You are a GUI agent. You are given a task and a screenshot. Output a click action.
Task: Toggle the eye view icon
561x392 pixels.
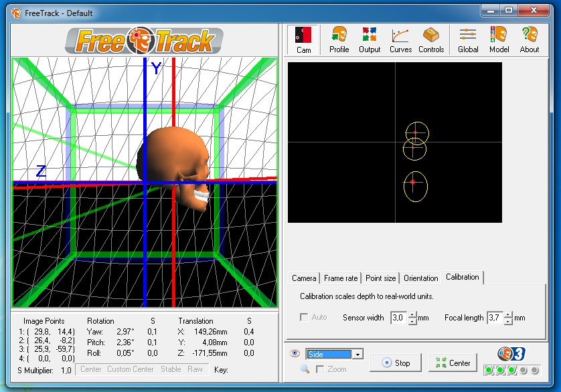295,354
